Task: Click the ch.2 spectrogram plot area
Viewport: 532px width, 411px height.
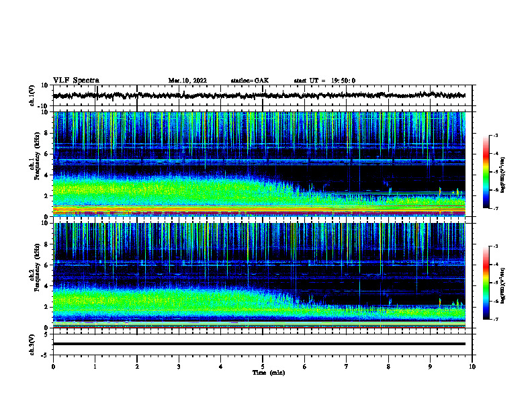Action: [259, 275]
